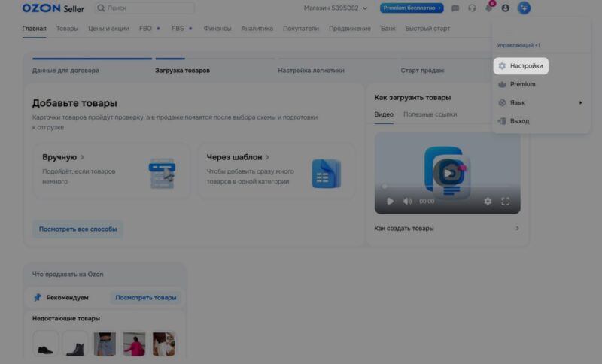Click the user profile icon

tap(505, 8)
